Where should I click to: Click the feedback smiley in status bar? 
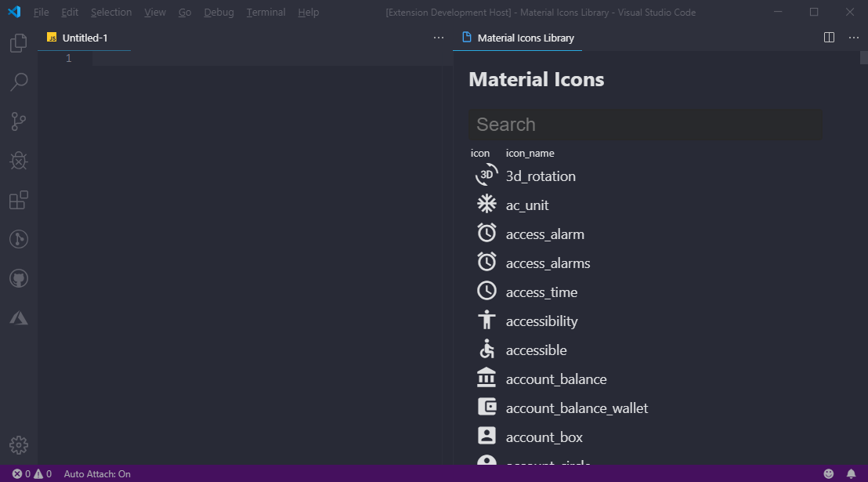point(829,473)
